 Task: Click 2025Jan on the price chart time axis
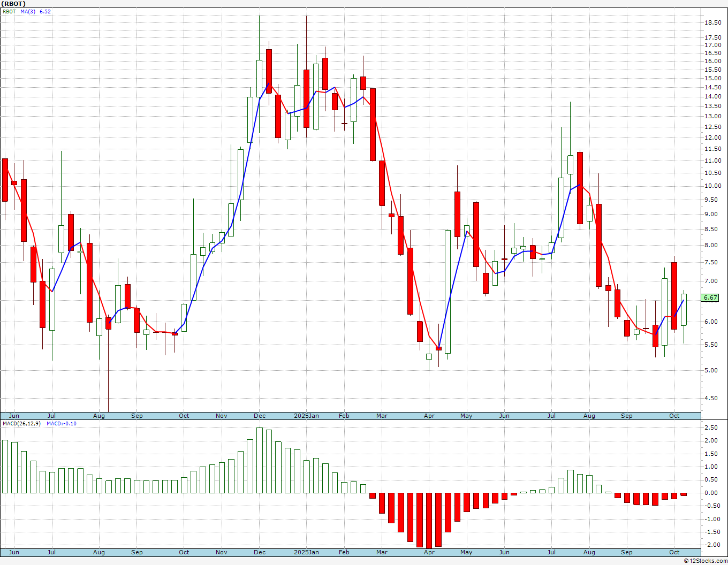[x=307, y=416]
